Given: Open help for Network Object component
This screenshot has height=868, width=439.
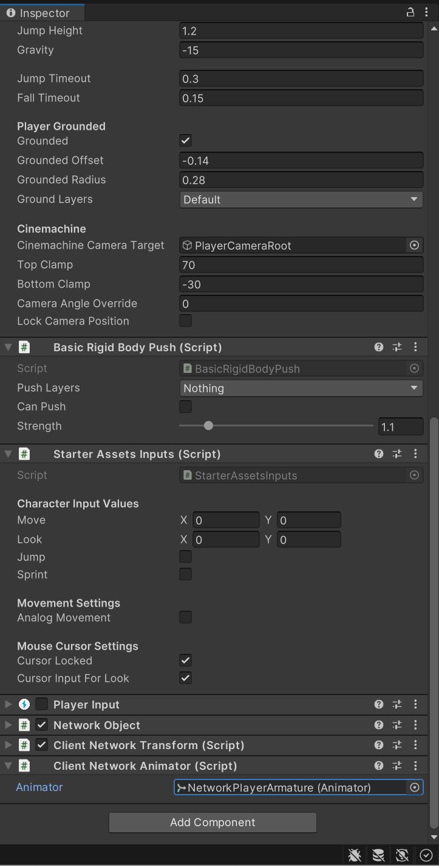Looking at the screenshot, I should (x=379, y=725).
